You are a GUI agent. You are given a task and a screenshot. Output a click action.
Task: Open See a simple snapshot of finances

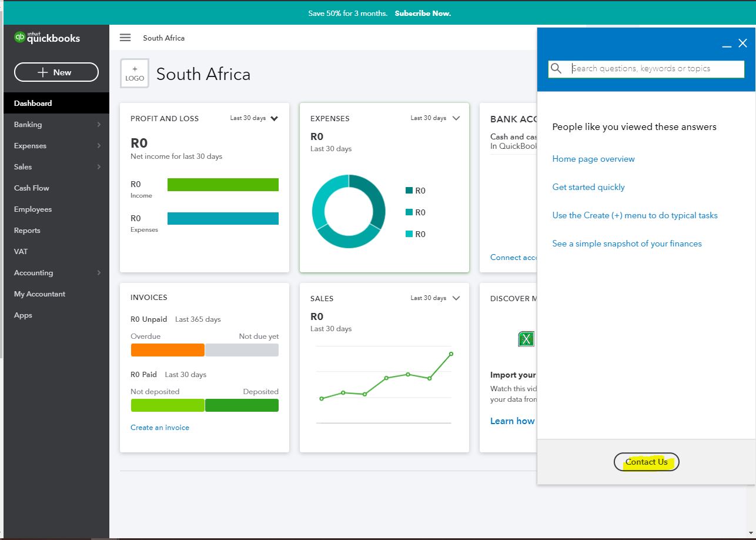(x=627, y=244)
